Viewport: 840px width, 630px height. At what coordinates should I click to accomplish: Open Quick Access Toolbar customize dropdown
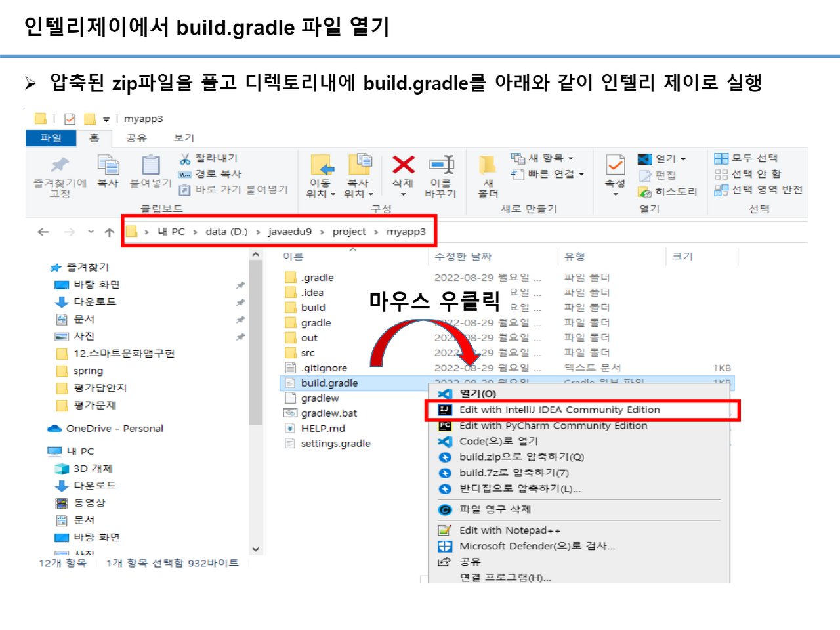(x=106, y=119)
